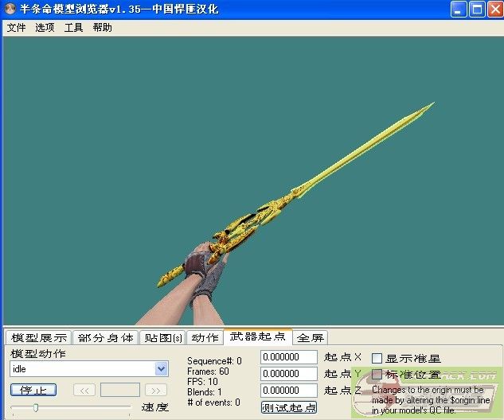Click the 'Frames: 60' text
504x420 pixels.
[208, 371]
